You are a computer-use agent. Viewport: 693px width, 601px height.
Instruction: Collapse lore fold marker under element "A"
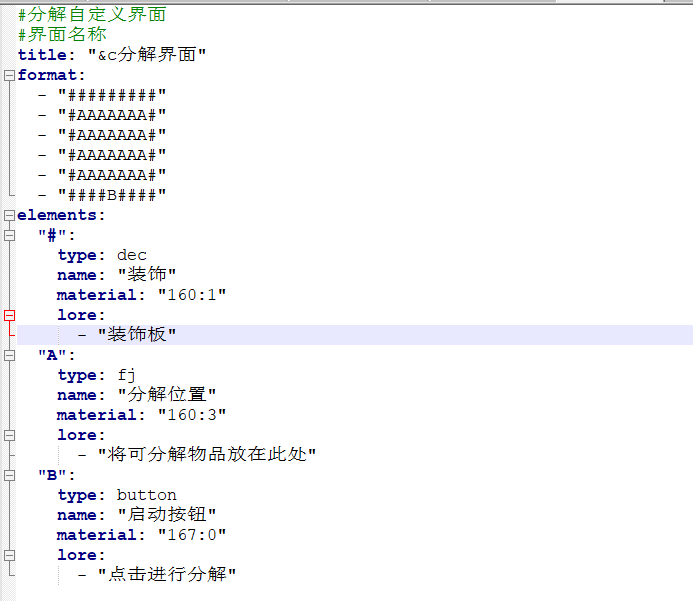point(9,435)
